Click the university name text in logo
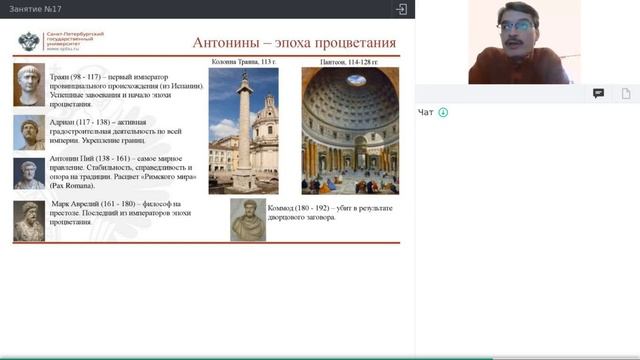The width and height of the screenshot is (640, 360). coord(75,41)
